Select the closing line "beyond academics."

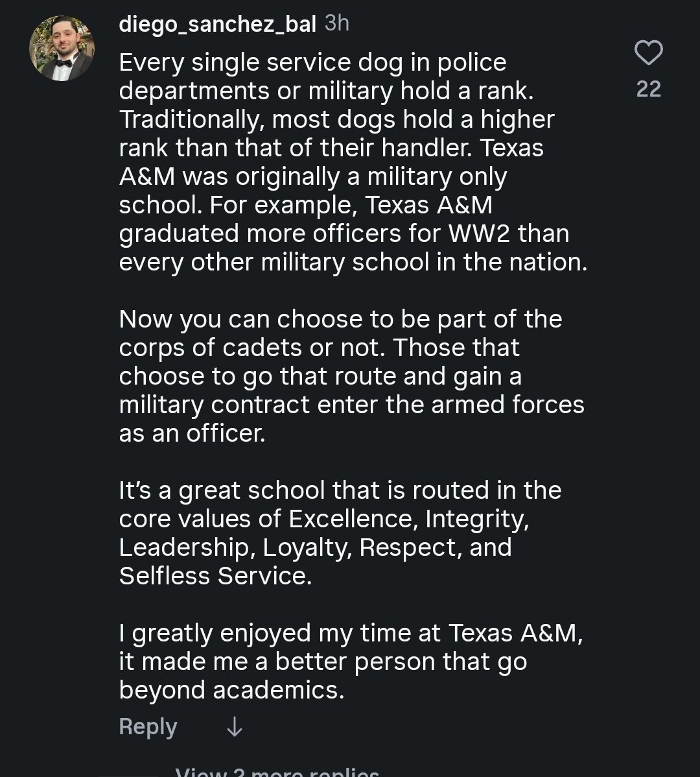tap(231, 690)
